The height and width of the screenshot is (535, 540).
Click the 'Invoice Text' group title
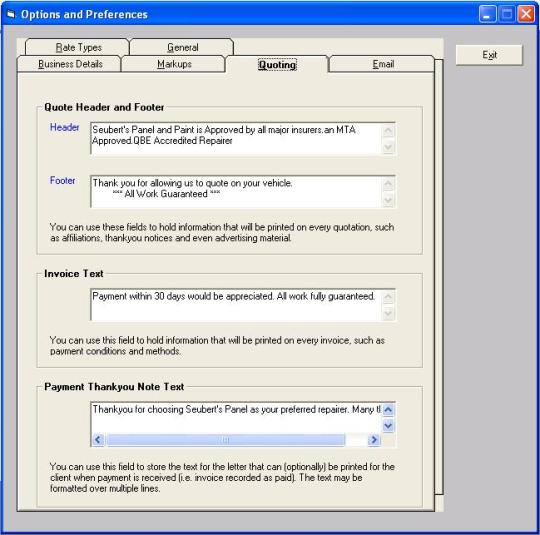pos(74,274)
